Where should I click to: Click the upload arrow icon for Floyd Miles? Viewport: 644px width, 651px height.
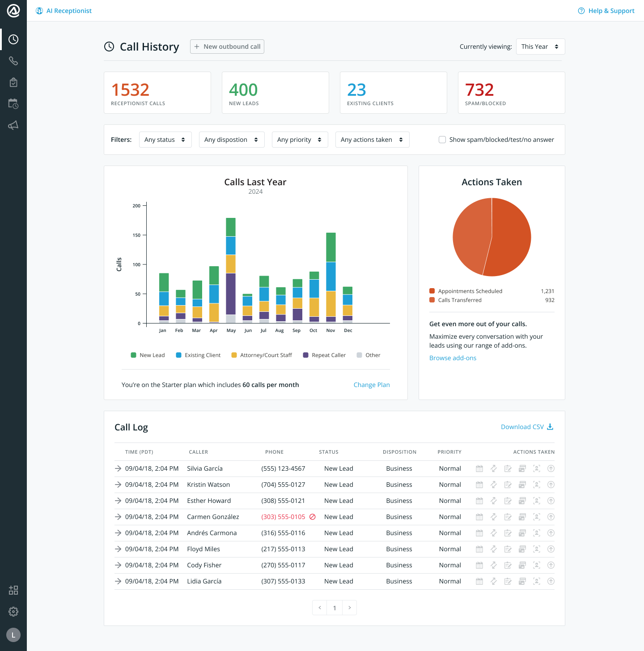coord(551,549)
